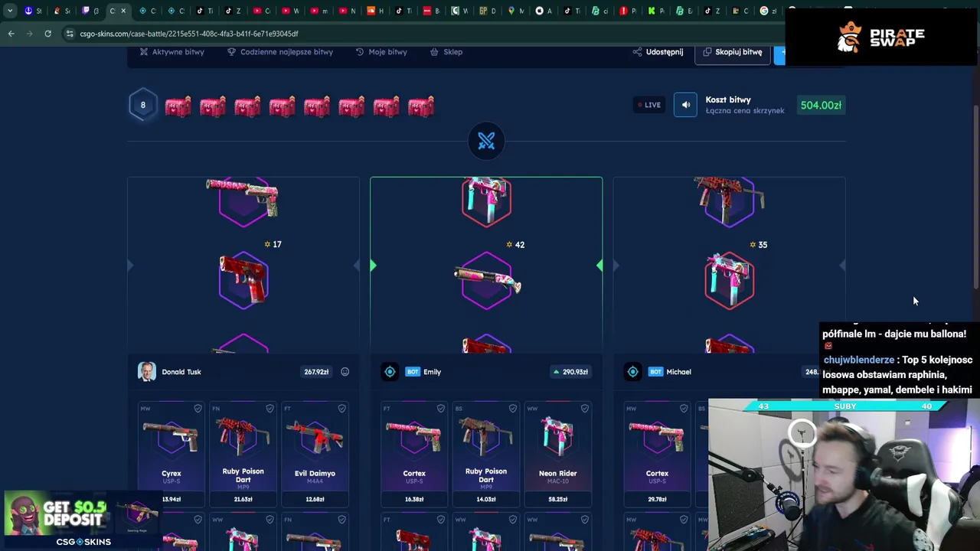Open the emoji smiley icon beside 267.92zł
Screen dimensions: 980x551
click(345, 372)
